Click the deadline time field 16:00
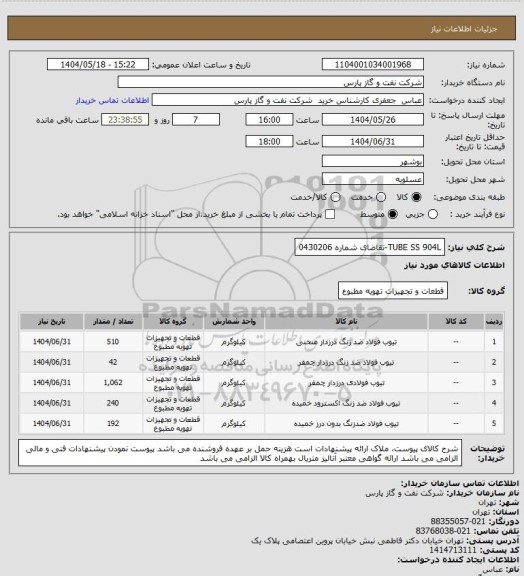The height and width of the screenshot is (576, 524). pos(269,120)
